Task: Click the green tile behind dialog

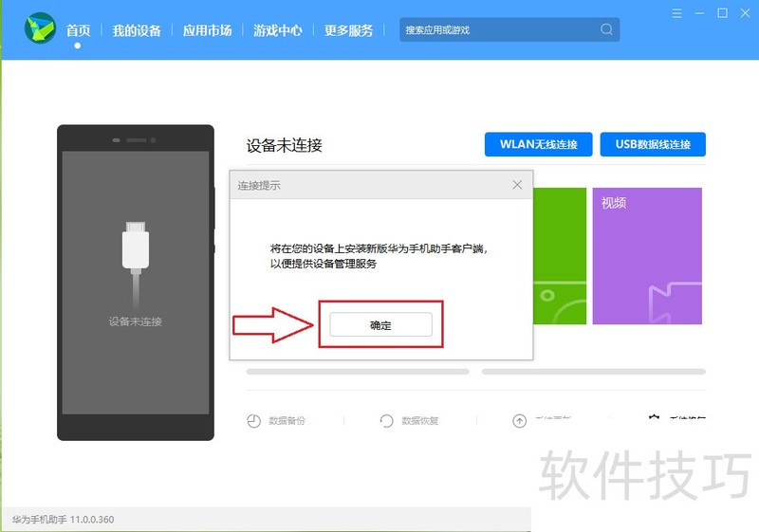Action: coord(558,256)
